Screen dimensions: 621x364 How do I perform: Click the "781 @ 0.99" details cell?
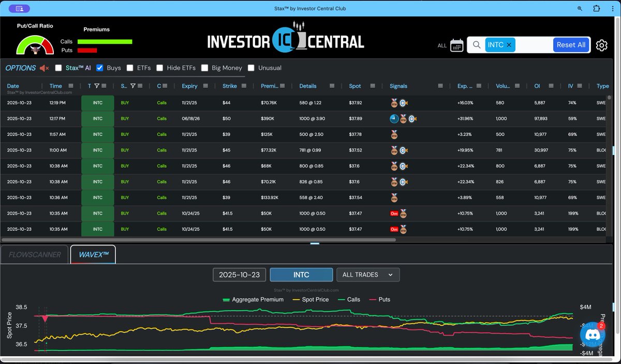pyautogui.click(x=310, y=150)
